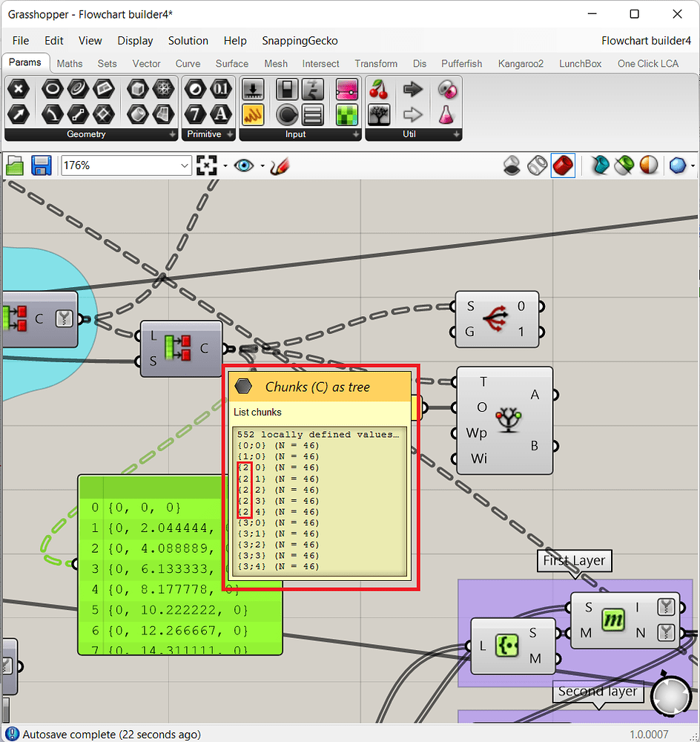Enable shaded preview with red cylinder icon
700x742 pixels.
(563, 165)
